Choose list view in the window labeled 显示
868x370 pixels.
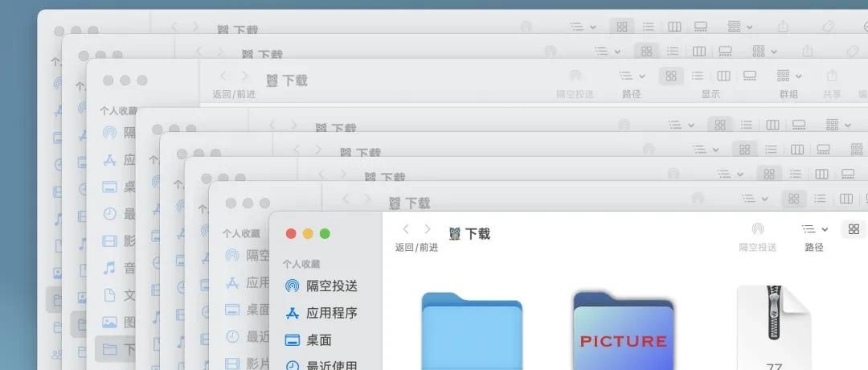click(697, 76)
